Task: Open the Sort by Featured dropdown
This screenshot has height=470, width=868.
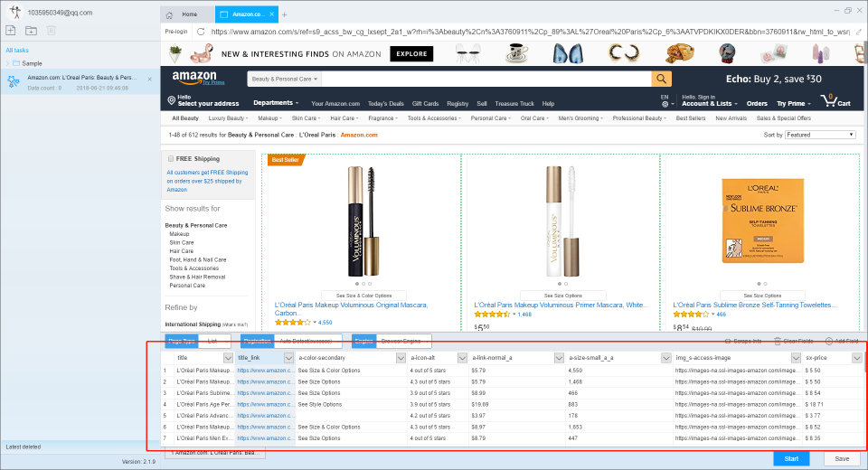Action: [820, 135]
